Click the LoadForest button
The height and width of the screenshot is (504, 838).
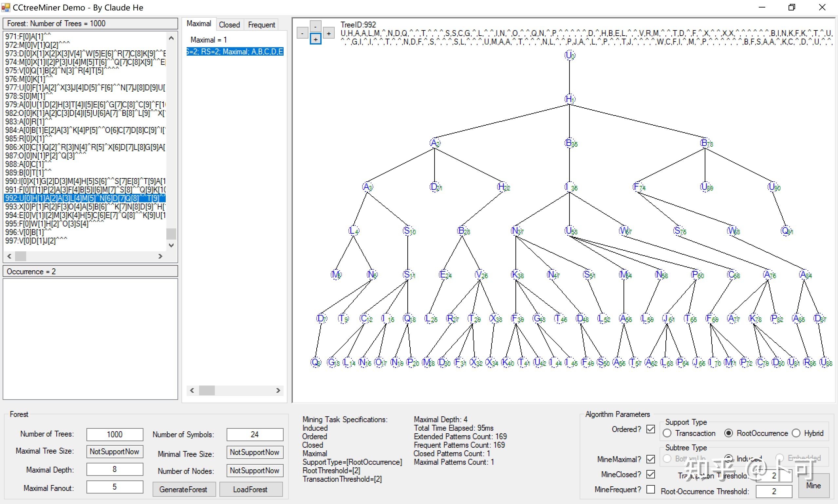251,489
